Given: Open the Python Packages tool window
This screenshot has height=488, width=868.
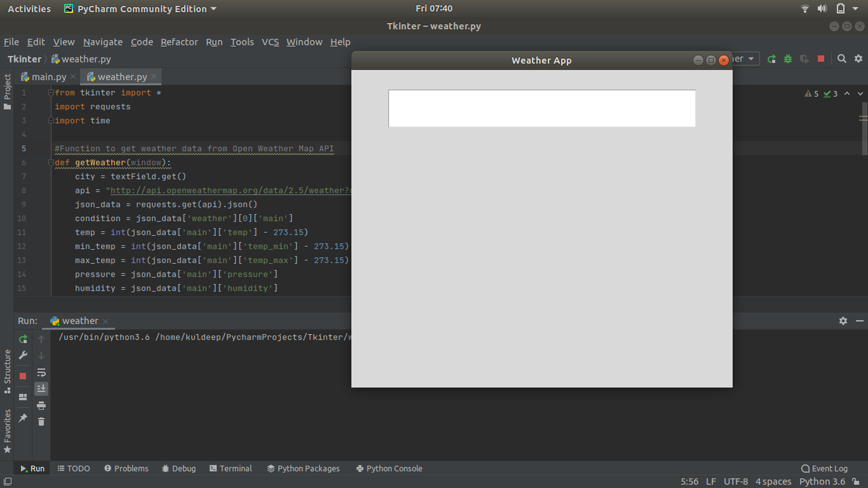Looking at the screenshot, I should pos(303,468).
